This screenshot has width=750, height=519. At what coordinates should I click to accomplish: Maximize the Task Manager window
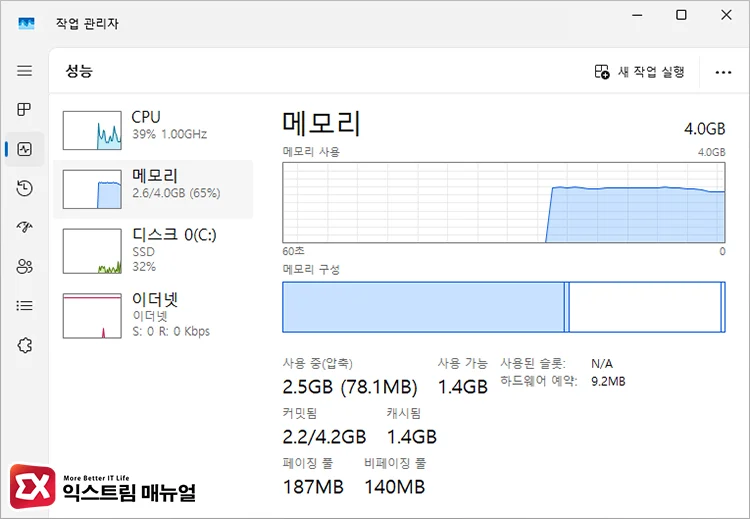pyautogui.click(x=681, y=15)
